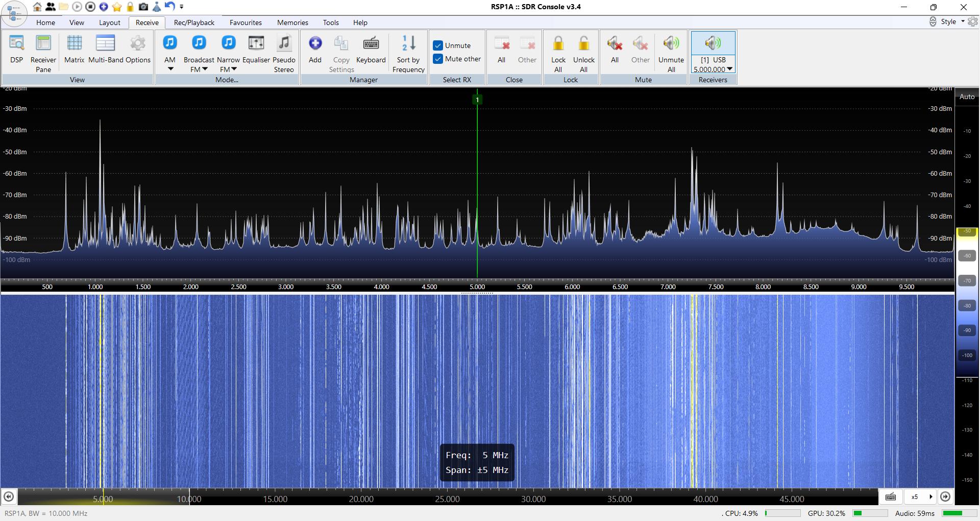
Task: Click the 20.000 mark on band overview bar
Action: pos(361,499)
